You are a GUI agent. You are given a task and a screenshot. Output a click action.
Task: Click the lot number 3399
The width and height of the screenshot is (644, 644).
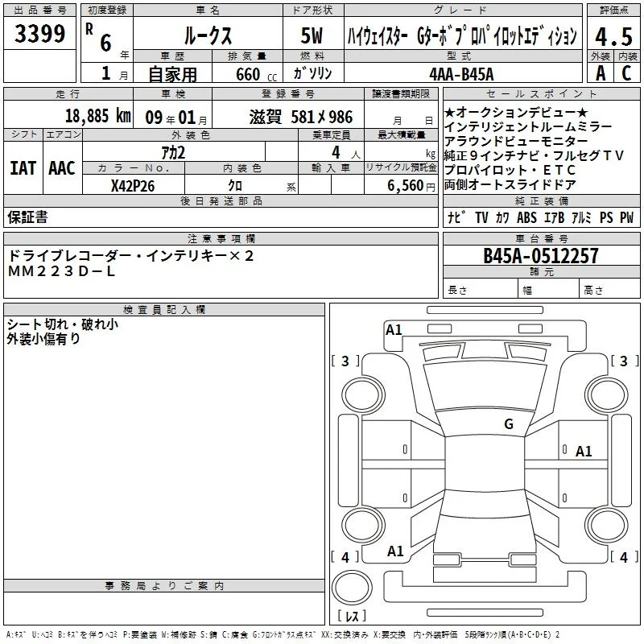(39, 34)
